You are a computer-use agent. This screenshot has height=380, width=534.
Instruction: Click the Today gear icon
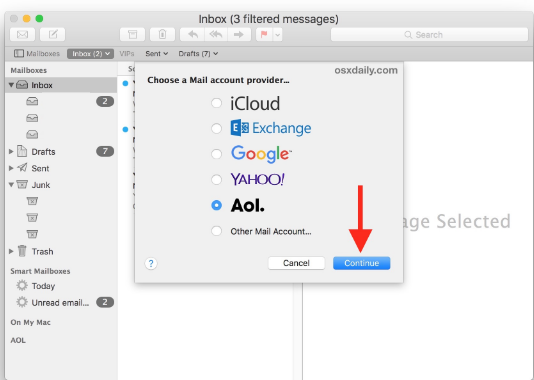[22, 285]
